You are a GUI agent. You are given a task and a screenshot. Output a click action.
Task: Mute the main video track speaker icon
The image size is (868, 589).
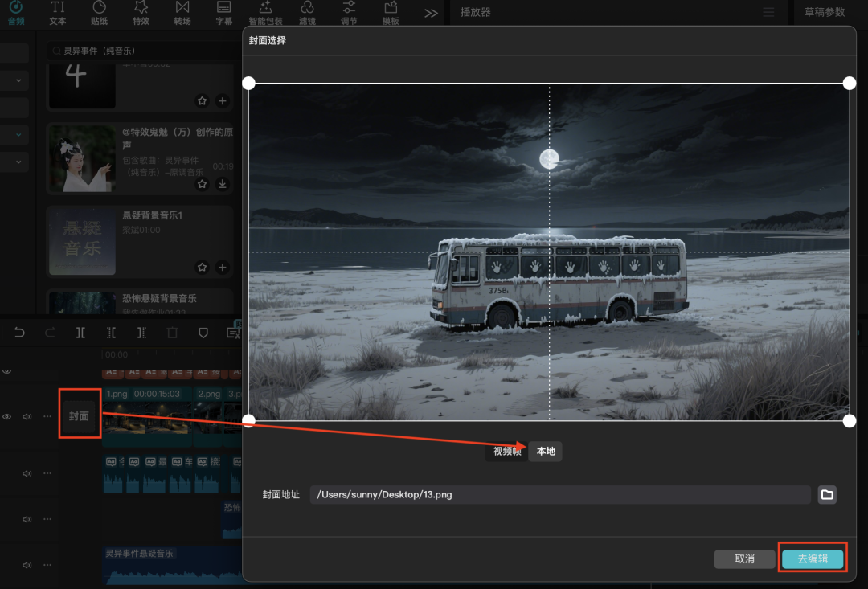coord(27,417)
